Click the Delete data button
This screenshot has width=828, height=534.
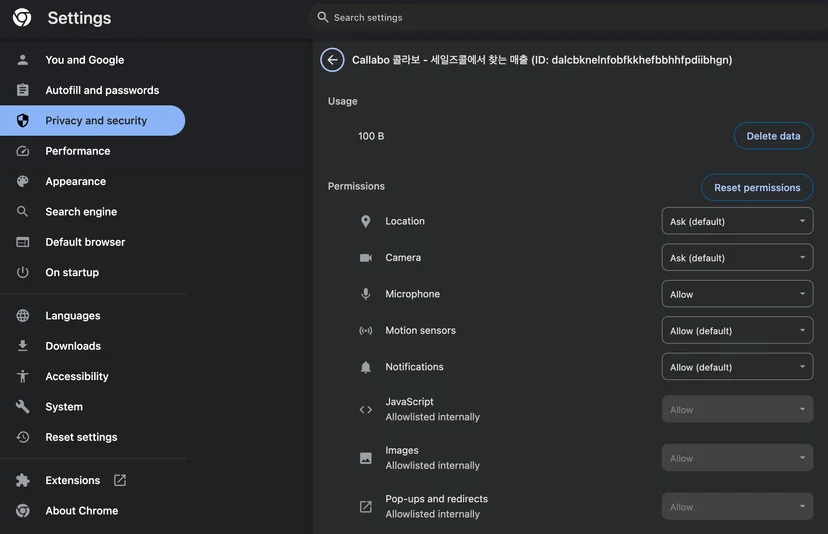click(773, 136)
